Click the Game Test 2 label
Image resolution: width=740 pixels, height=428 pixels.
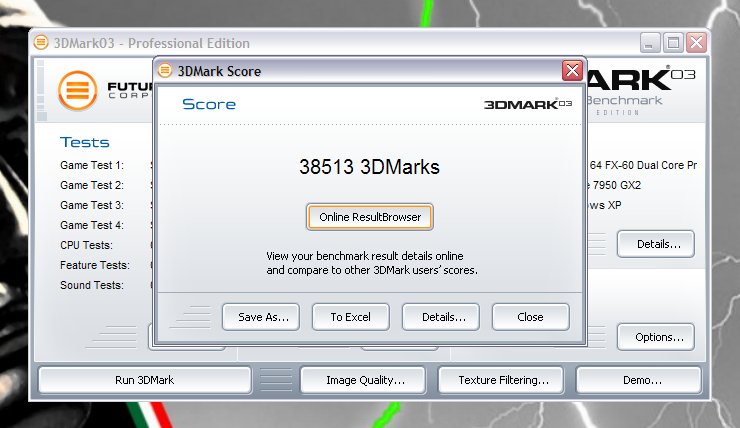point(92,185)
